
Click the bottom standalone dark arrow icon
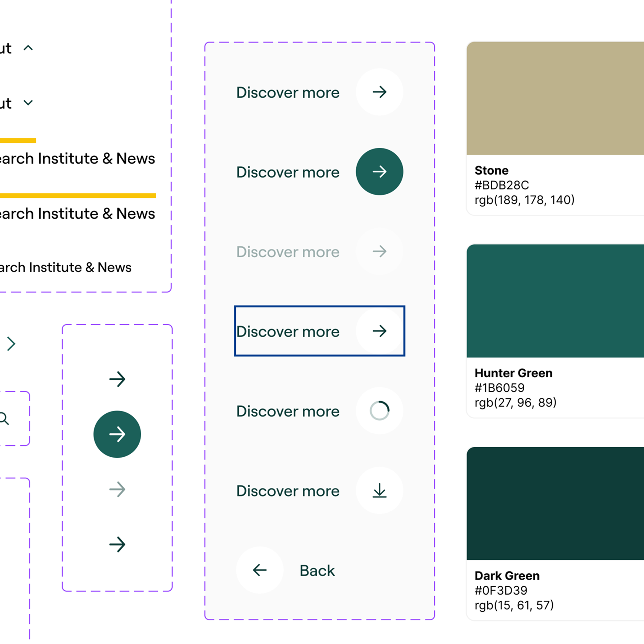[117, 544]
